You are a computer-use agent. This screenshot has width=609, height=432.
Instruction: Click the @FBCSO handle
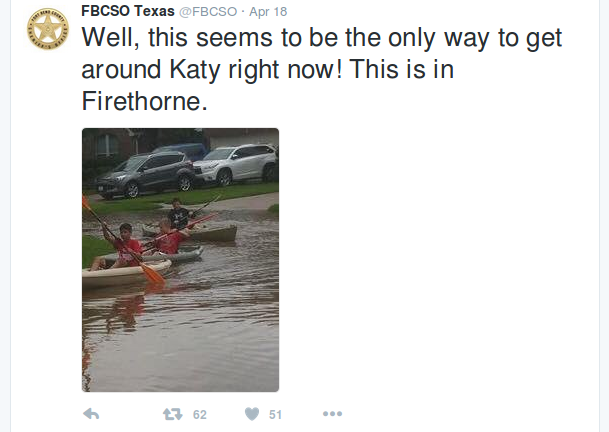coord(207,10)
